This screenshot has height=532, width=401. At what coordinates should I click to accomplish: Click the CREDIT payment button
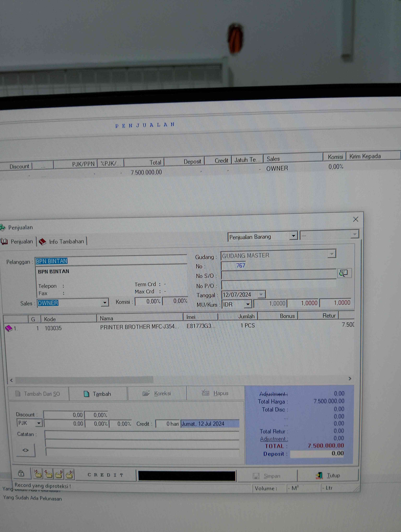pos(105,475)
